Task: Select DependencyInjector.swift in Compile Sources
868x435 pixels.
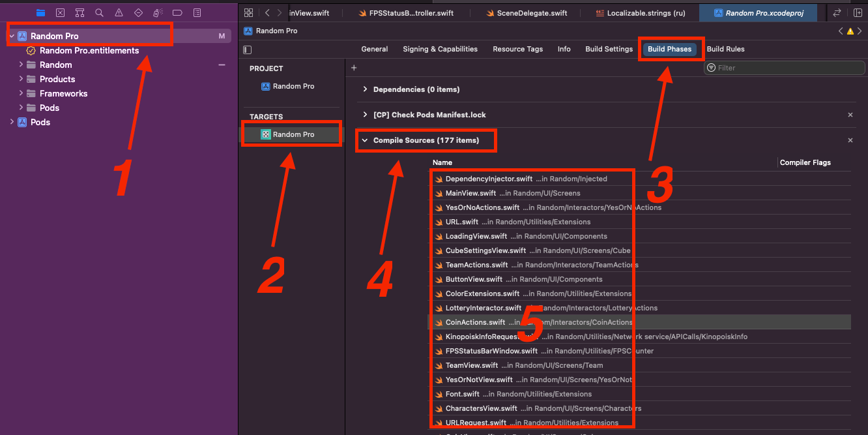Action: (x=639, y=179)
